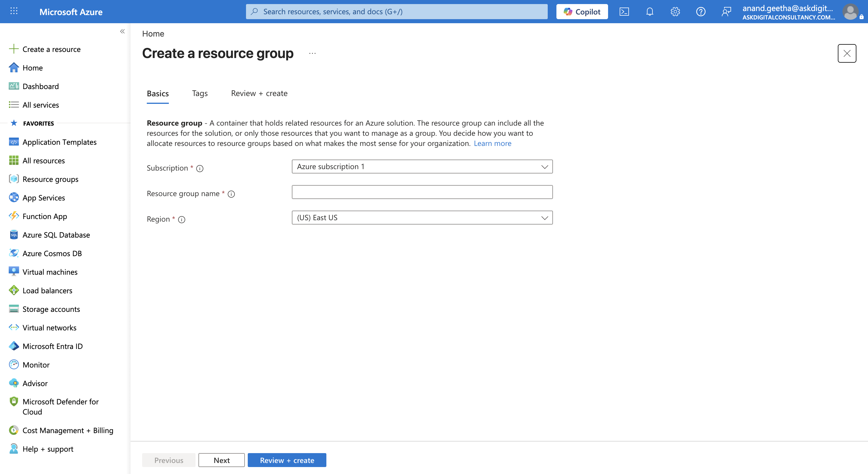Click the Resource groups cube icon
Viewport: 868px width, 474px height.
(14, 179)
